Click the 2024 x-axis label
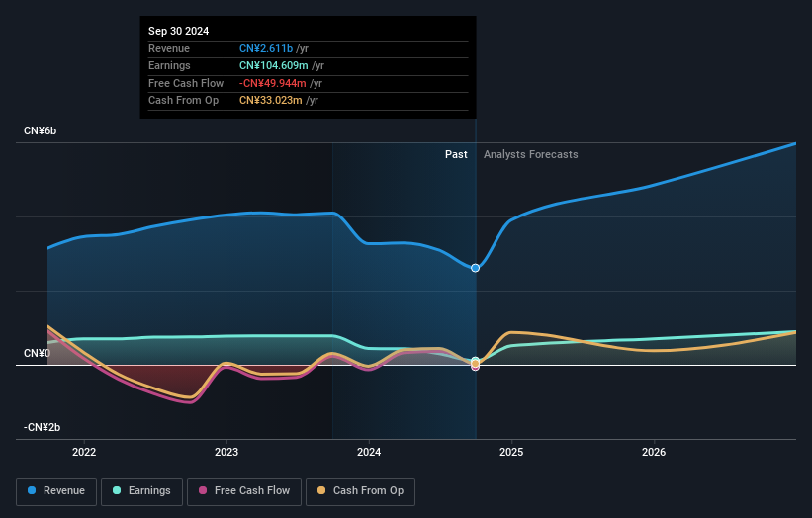 pos(369,452)
